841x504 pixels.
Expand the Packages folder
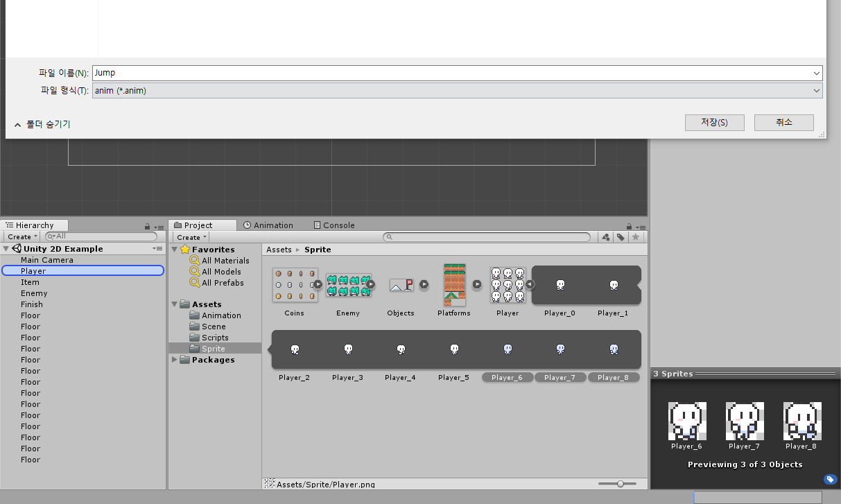175,360
